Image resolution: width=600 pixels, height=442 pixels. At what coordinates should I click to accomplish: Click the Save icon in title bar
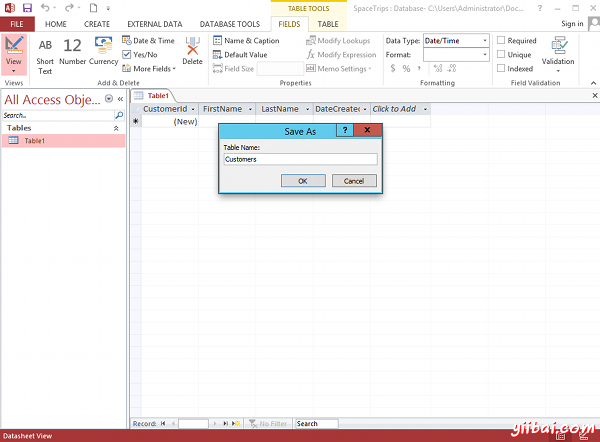coord(26,7)
